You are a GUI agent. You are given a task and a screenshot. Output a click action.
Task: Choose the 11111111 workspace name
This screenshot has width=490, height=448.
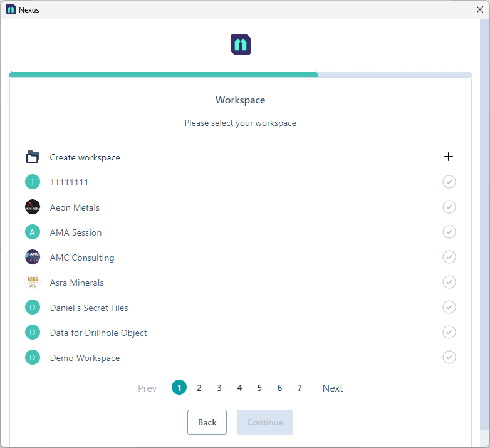69,182
